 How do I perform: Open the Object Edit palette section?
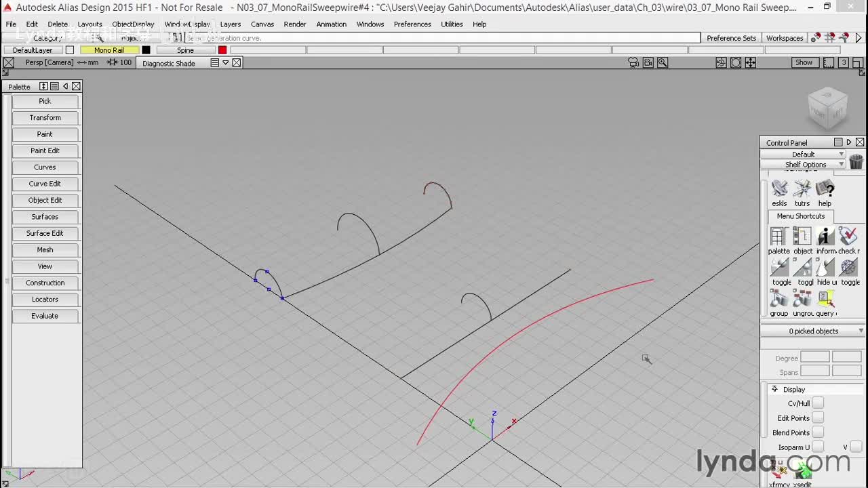tap(45, 200)
